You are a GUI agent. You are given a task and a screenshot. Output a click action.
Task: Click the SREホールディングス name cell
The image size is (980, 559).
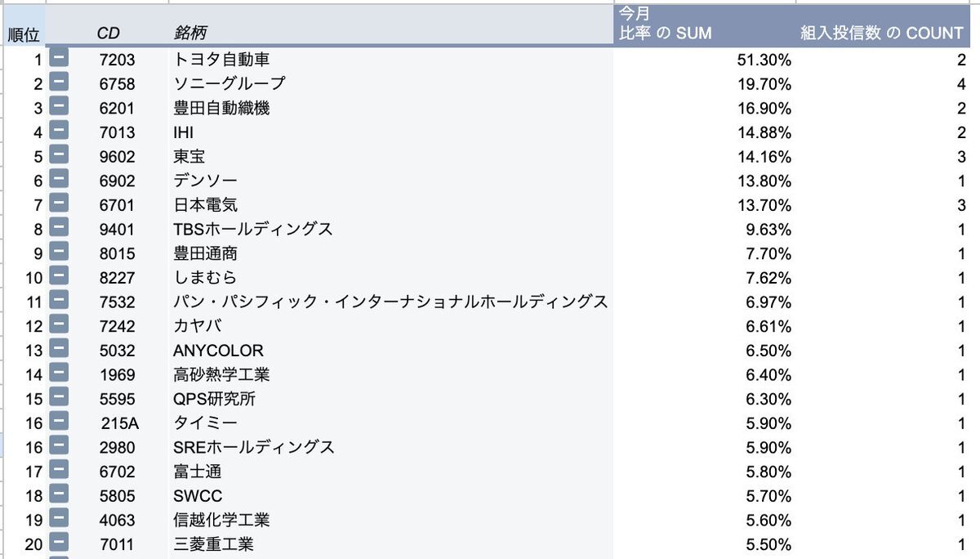253,447
